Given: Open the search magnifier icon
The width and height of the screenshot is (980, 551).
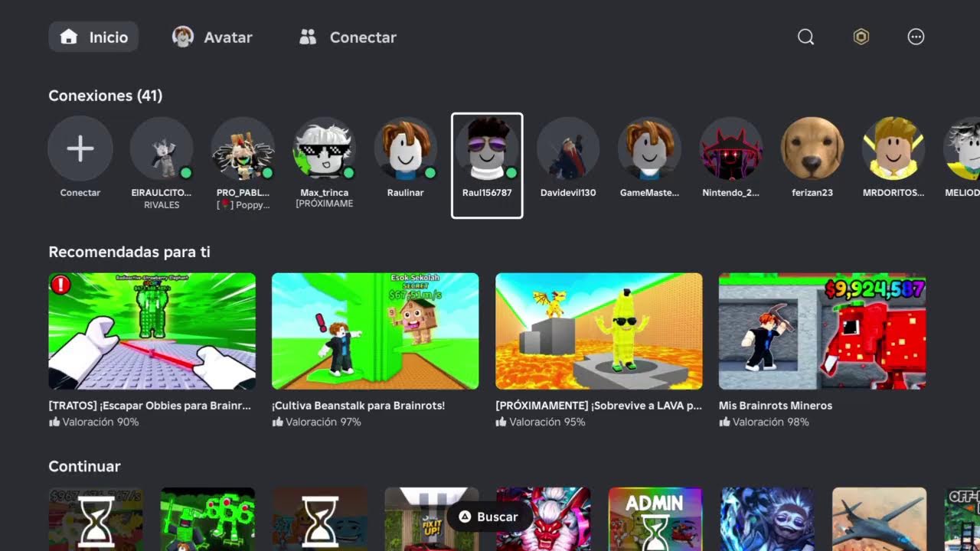Looking at the screenshot, I should pos(805,37).
